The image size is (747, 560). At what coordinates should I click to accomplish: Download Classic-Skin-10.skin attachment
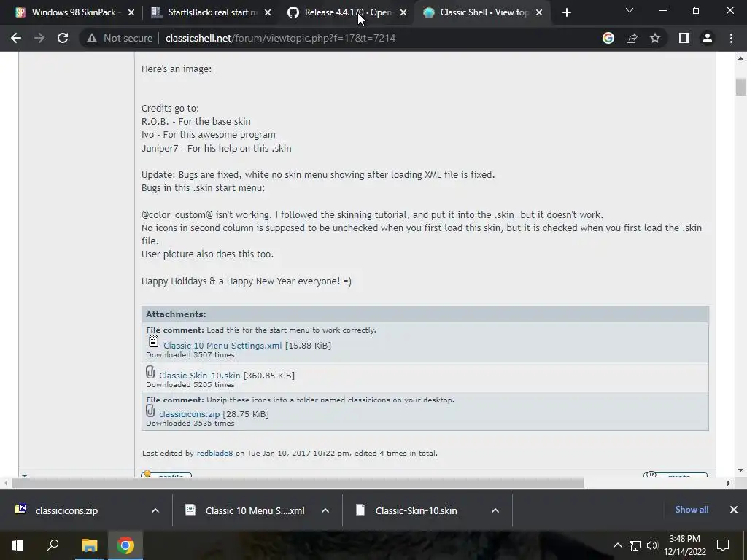200,376
